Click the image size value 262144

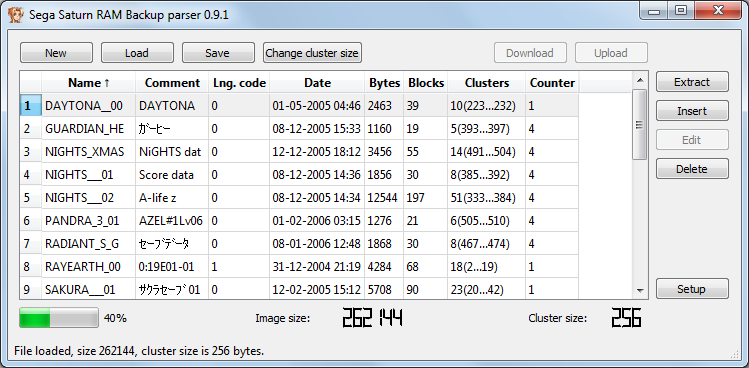pyautogui.click(x=373, y=318)
